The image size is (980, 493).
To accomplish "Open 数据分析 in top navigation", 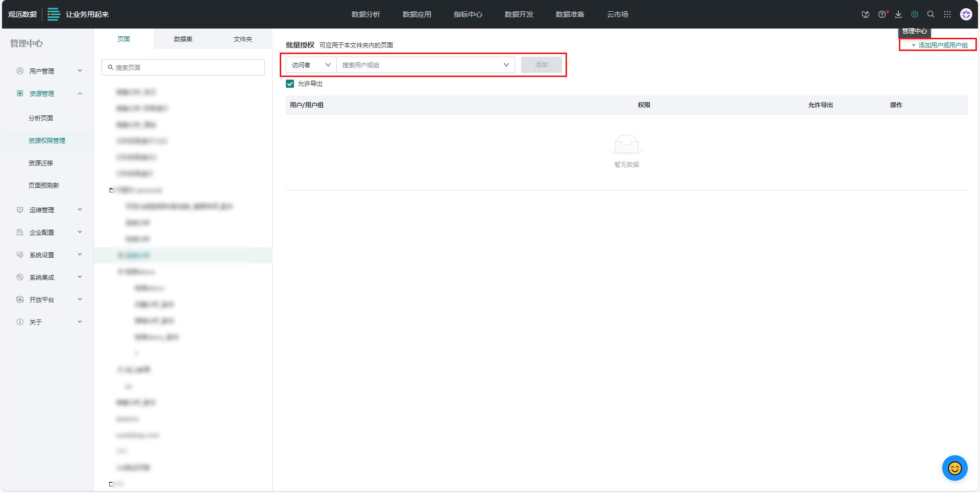I will [365, 14].
